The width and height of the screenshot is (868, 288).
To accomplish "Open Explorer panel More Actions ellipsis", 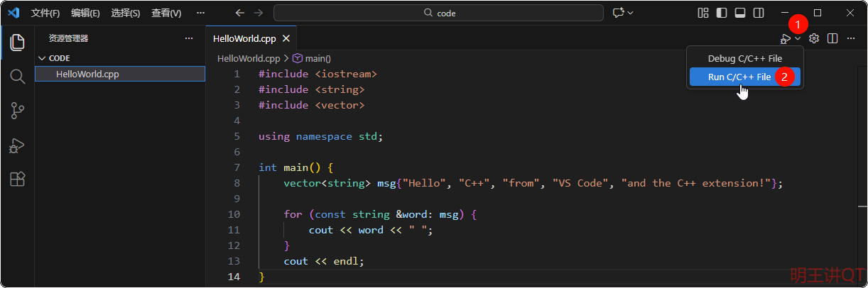I will (189, 38).
